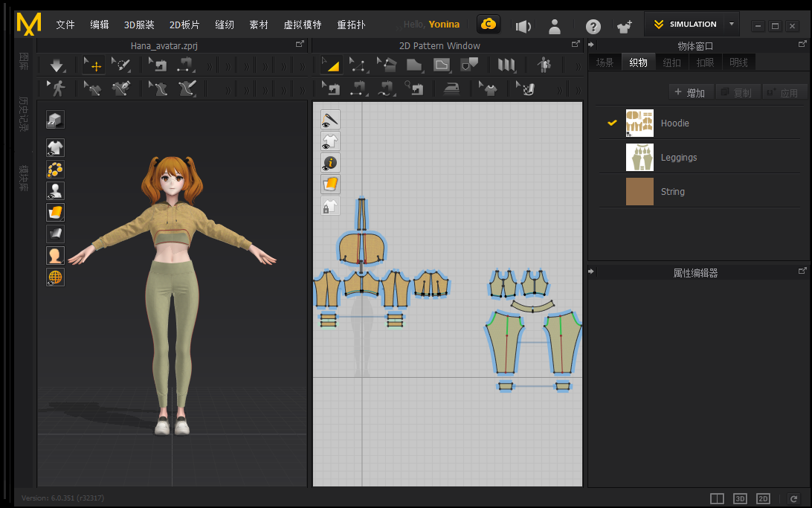
Task: Open the 3D服装 menu
Action: [139, 25]
